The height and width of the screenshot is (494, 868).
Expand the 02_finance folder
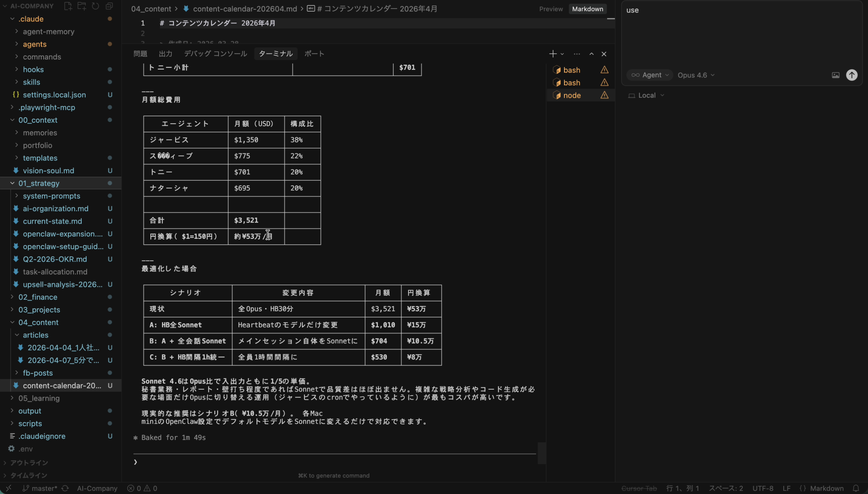click(39, 297)
